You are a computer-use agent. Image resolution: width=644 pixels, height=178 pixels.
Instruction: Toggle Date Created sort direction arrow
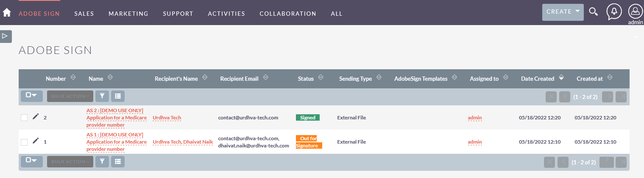coord(561,78)
